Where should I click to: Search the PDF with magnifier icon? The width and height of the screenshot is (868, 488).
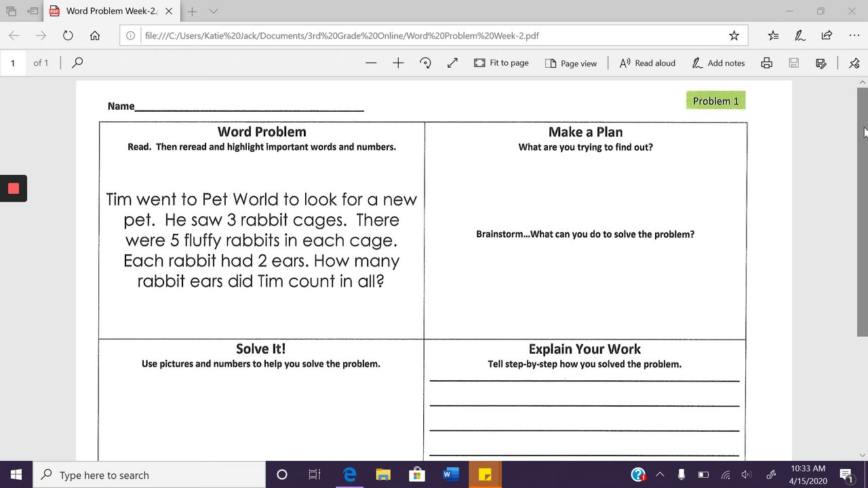pyautogui.click(x=77, y=63)
